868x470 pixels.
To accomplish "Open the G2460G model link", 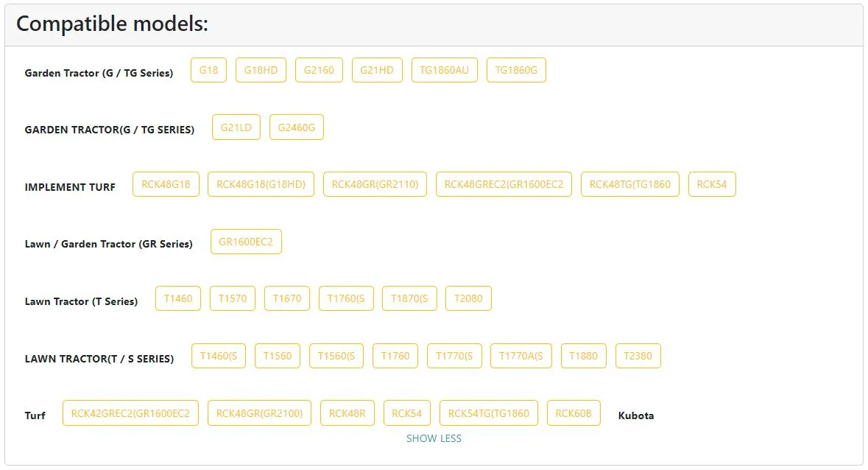I will [x=297, y=127].
